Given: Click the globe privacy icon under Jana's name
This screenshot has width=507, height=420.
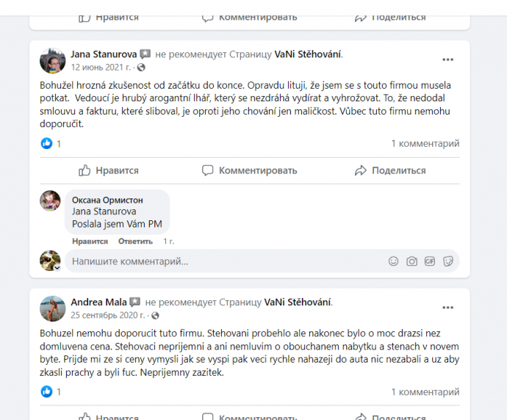Looking at the screenshot, I should pos(141,68).
